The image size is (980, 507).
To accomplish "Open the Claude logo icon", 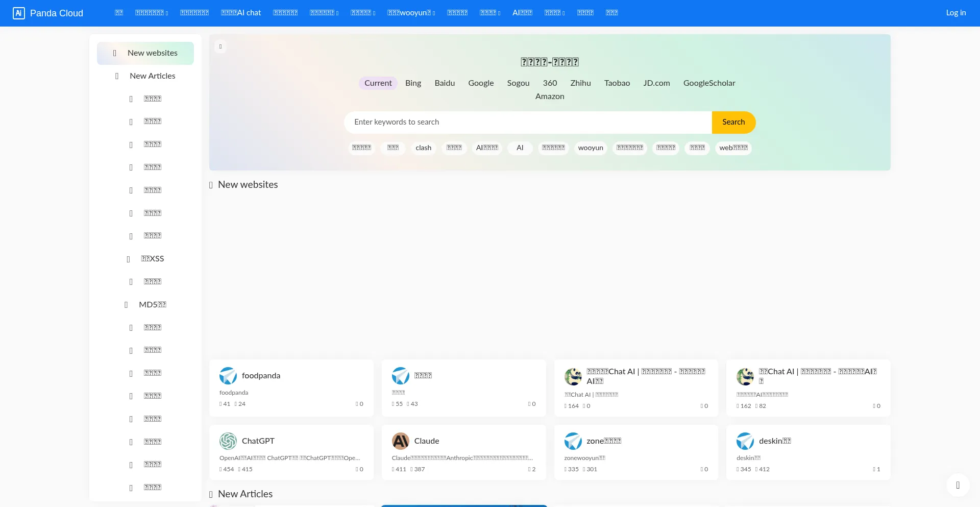I will tap(401, 441).
